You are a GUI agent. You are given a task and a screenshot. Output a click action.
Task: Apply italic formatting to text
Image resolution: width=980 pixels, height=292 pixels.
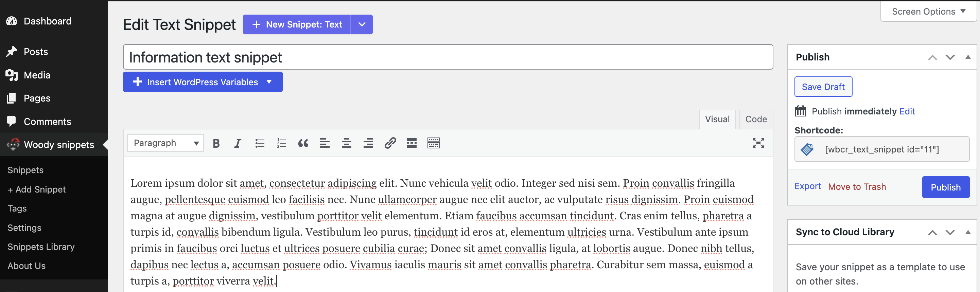pyautogui.click(x=238, y=143)
